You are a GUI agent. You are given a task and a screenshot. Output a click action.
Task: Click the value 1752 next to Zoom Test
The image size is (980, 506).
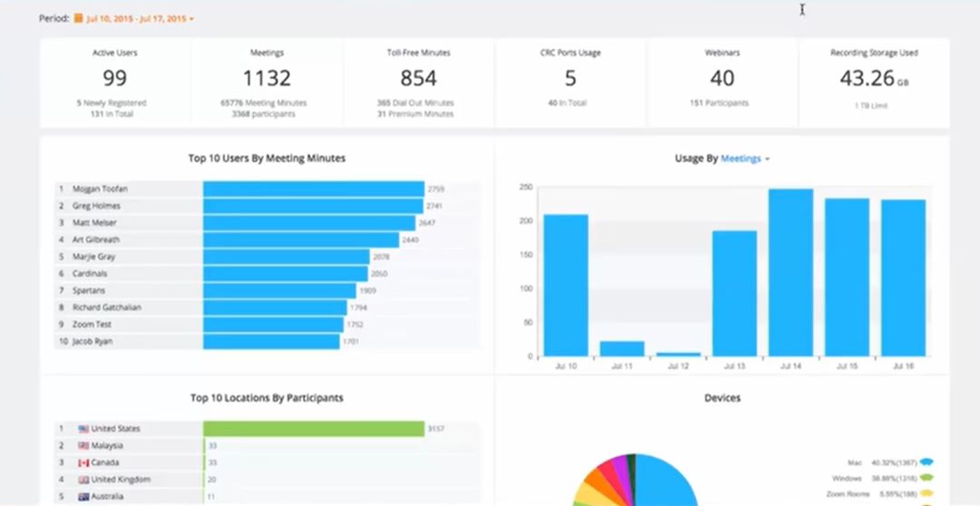[355, 325]
